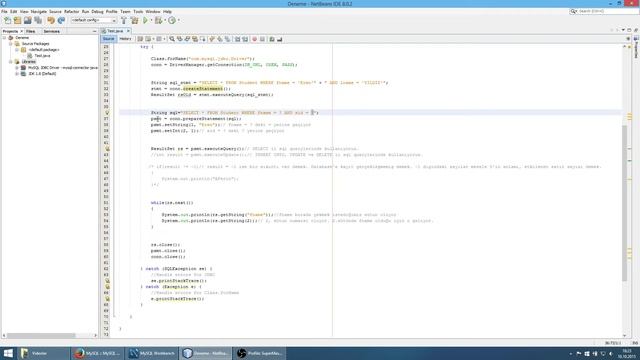
Task: Toggle Highlight Search in editor toolbar
Action: [x=195, y=39]
